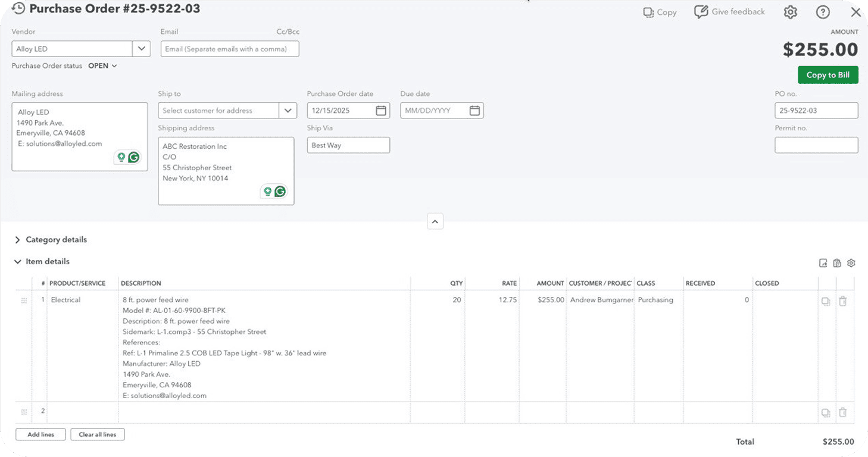Screen dimensions: 868x457
Task: Open settings gear in the top header
Action: pyautogui.click(x=790, y=12)
